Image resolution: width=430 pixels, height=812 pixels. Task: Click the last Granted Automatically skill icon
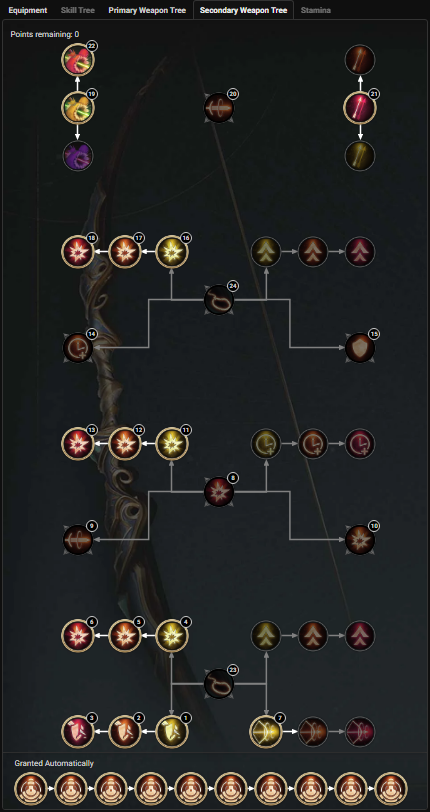click(x=391, y=788)
